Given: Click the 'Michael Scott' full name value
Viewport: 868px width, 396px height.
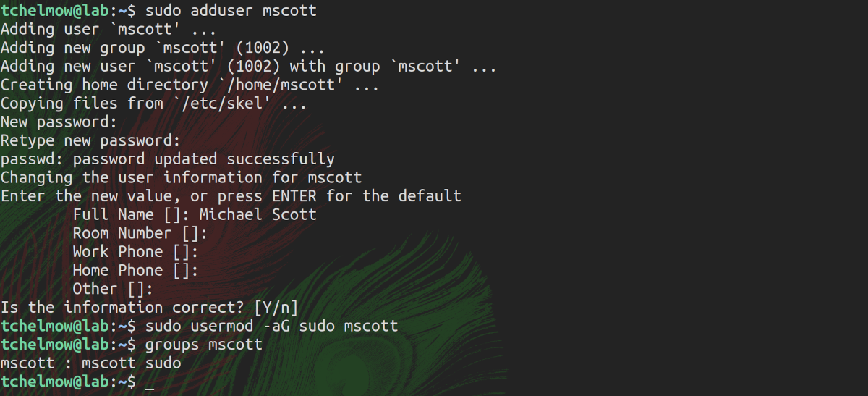Looking at the screenshot, I should click(258, 215).
